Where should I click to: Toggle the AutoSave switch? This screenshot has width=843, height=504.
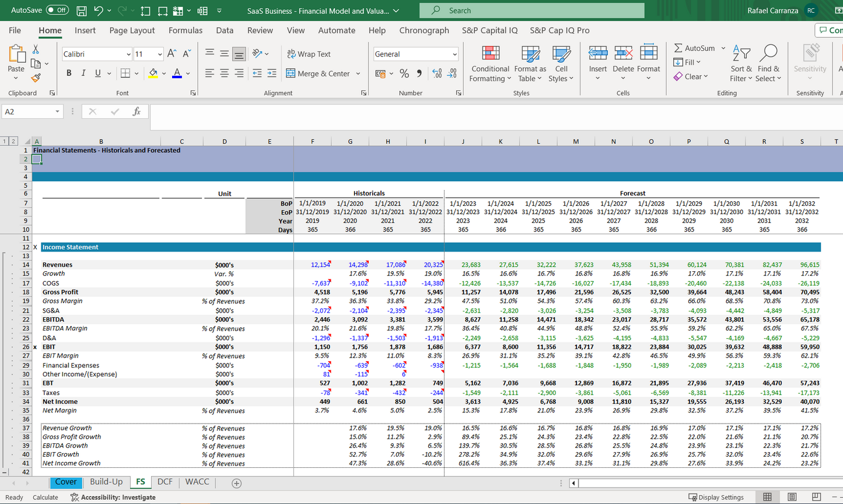click(x=57, y=10)
